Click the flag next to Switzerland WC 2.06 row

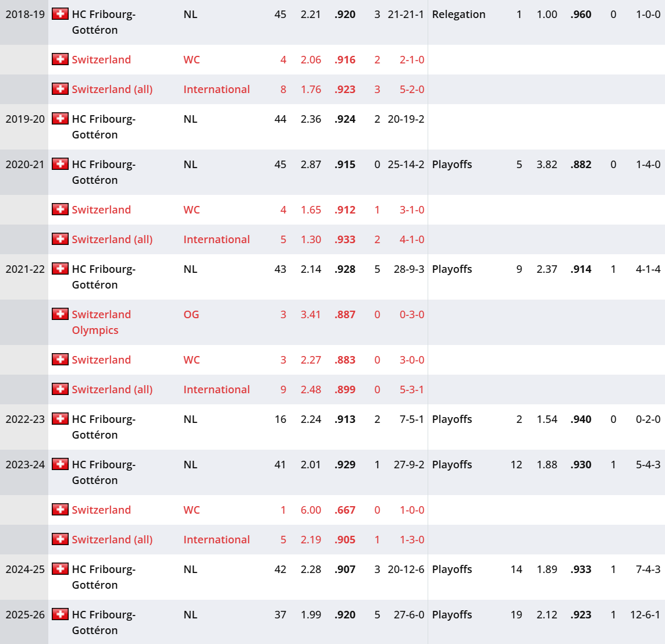60,59
